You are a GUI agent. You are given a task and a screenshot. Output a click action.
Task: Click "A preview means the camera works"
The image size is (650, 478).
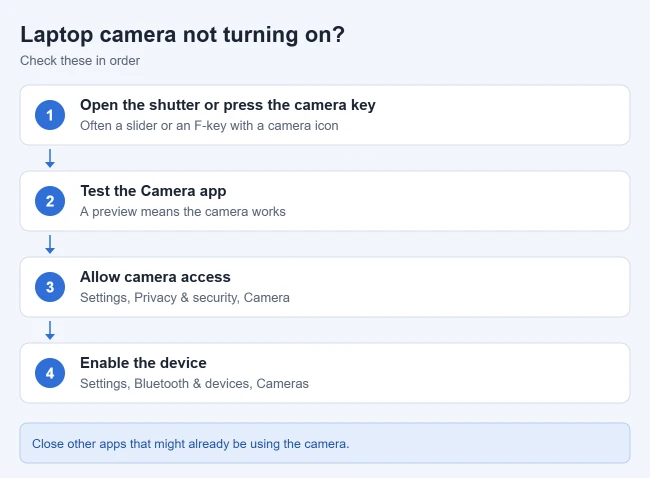[x=183, y=211]
